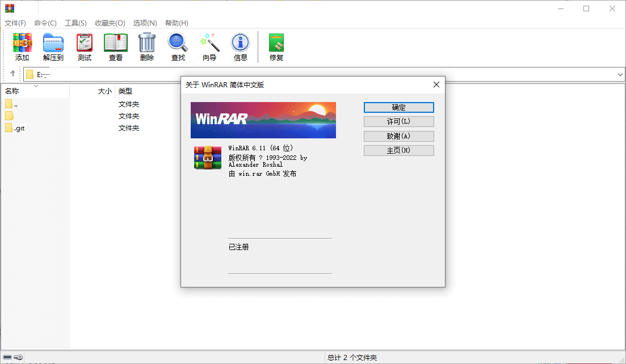Viewport: 626px width, 364px height.
Task: Click the 许可(L) license button
Action: pos(398,122)
